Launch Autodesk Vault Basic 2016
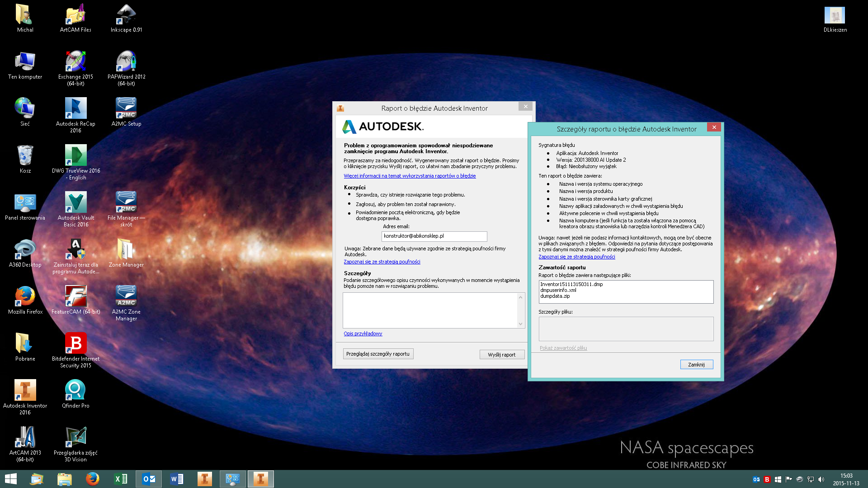 75,209
